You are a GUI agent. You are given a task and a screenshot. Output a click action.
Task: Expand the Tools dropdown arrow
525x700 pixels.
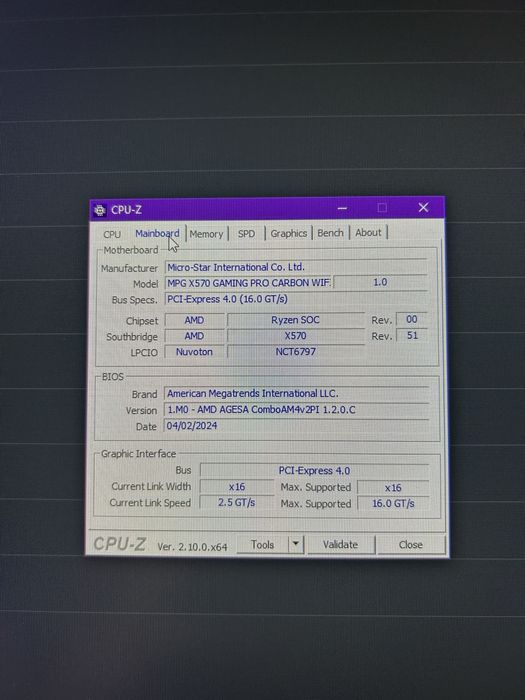(x=296, y=545)
